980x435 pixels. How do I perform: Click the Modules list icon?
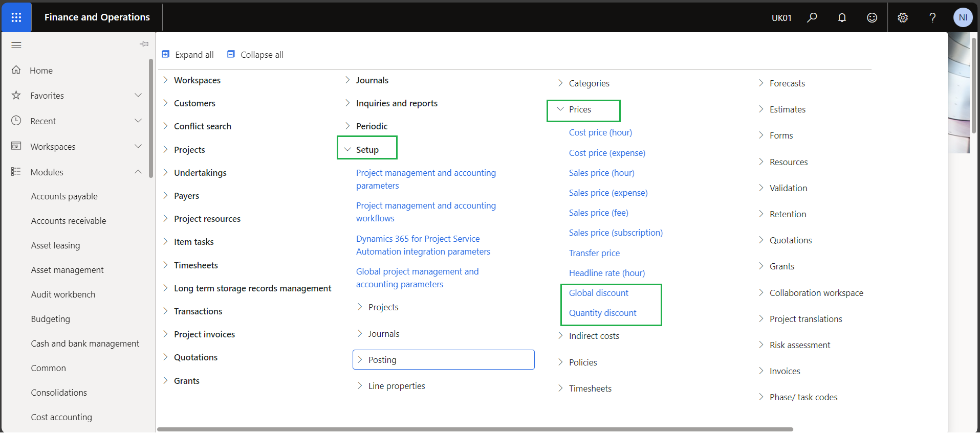(x=16, y=172)
